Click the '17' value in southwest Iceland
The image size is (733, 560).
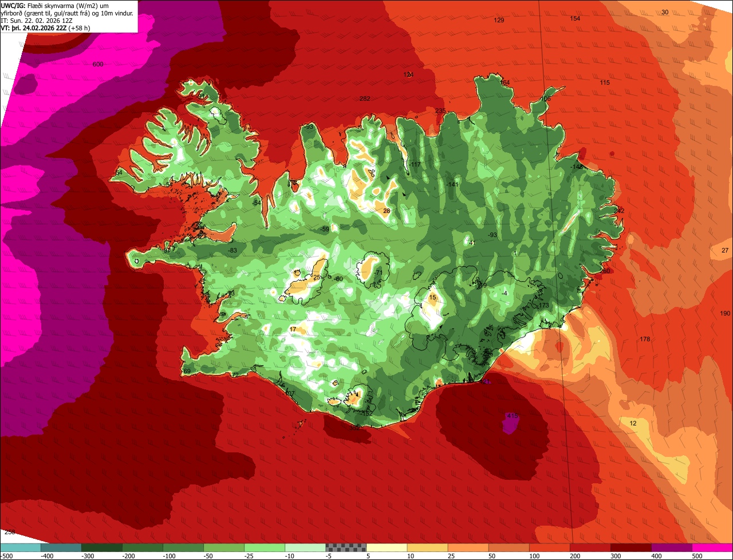[x=293, y=329]
